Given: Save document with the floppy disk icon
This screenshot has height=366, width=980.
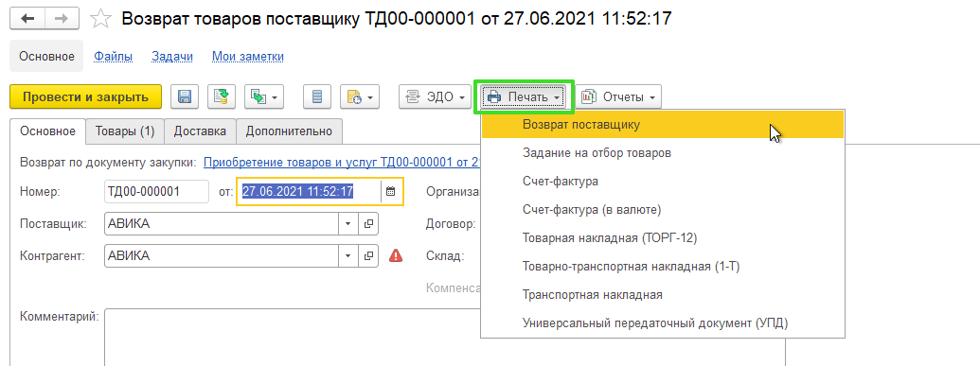Looking at the screenshot, I should [x=185, y=96].
